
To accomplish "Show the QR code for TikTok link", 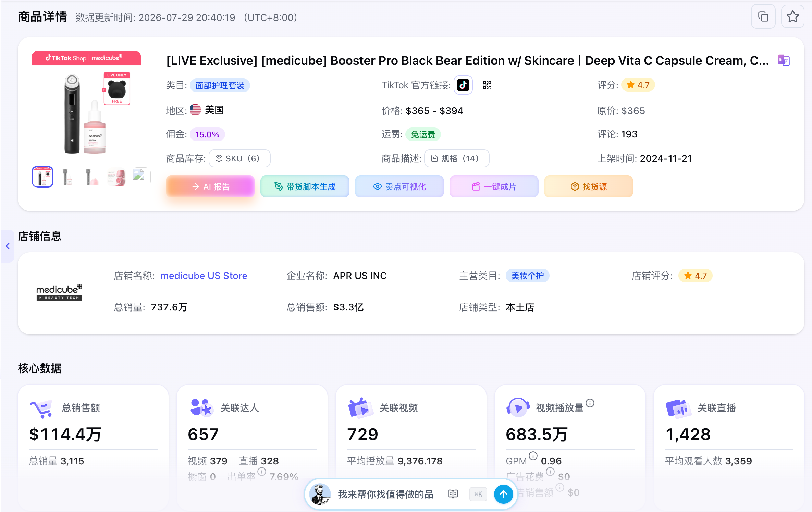I will click(x=487, y=85).
